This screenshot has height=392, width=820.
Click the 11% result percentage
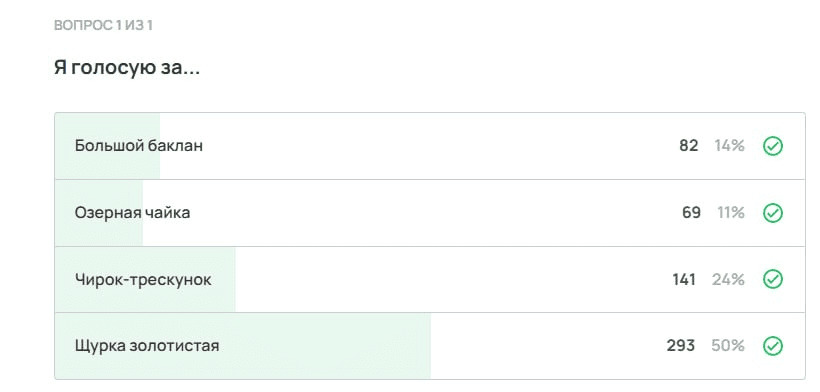click(731, 213)
